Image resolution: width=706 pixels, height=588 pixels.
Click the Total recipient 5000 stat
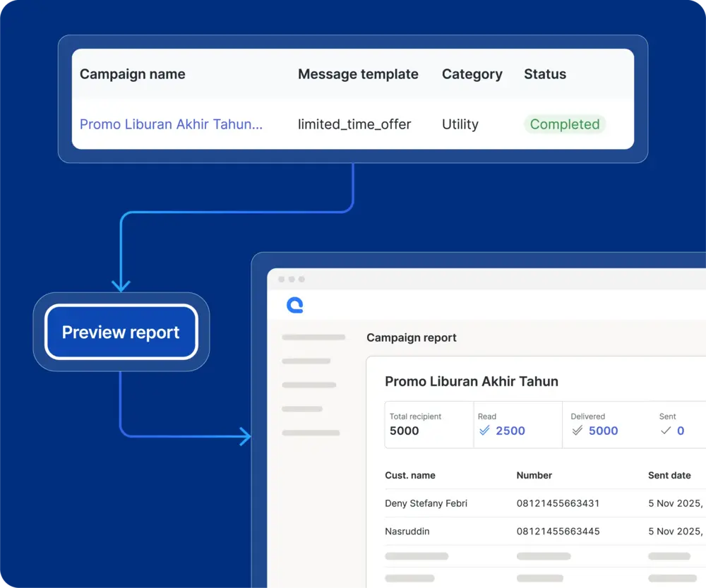click(405, 431)
